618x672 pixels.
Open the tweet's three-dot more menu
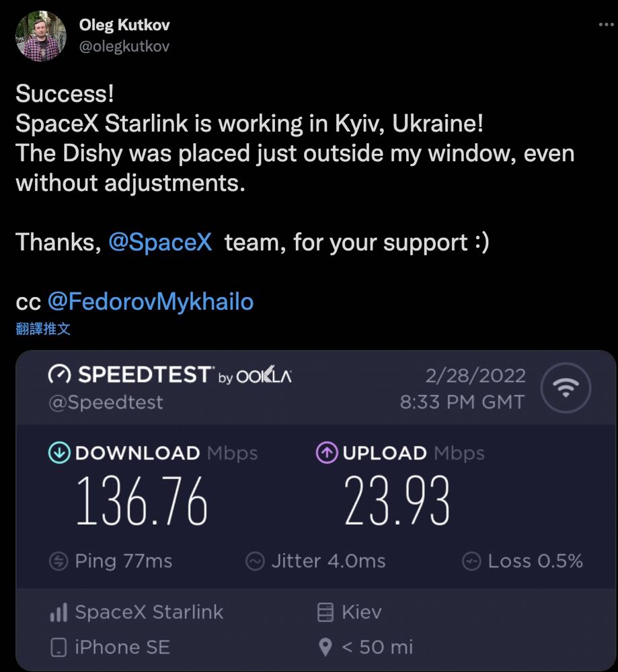[605, 24]
